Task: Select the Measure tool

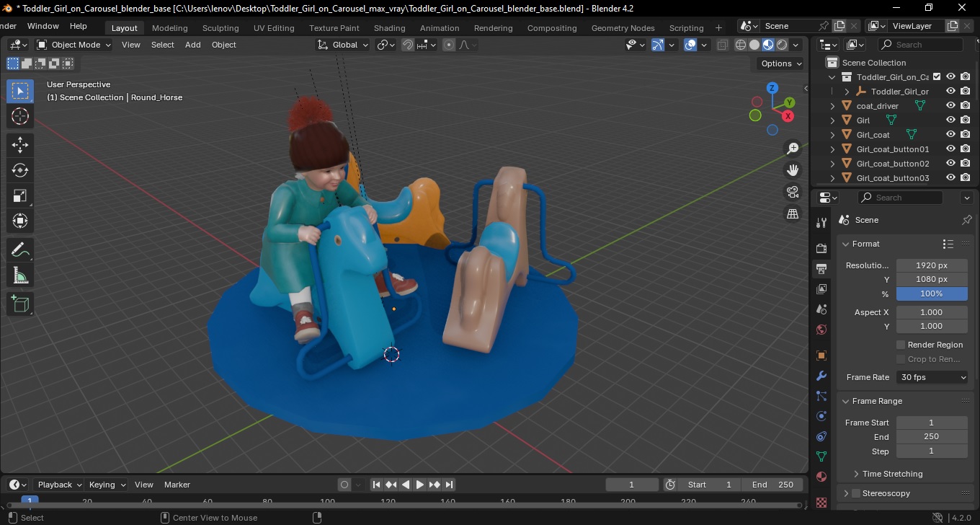Action: pyautogui.click(x=20, y=275)
